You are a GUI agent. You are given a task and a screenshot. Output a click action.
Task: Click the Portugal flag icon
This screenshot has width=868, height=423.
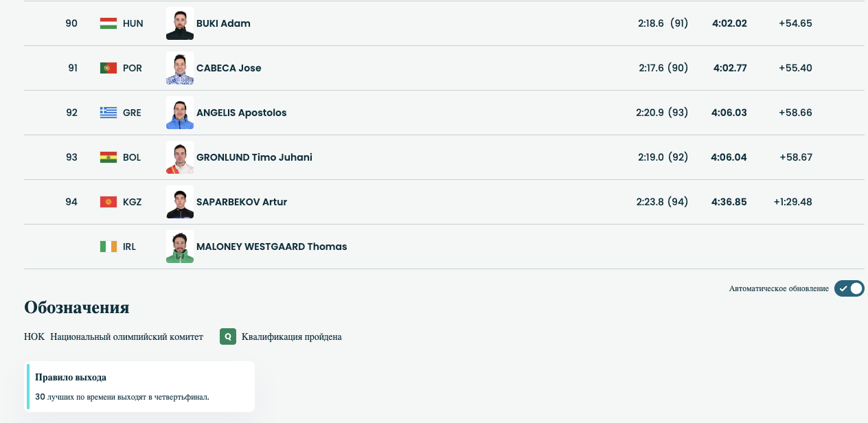[x=108, y=68]
